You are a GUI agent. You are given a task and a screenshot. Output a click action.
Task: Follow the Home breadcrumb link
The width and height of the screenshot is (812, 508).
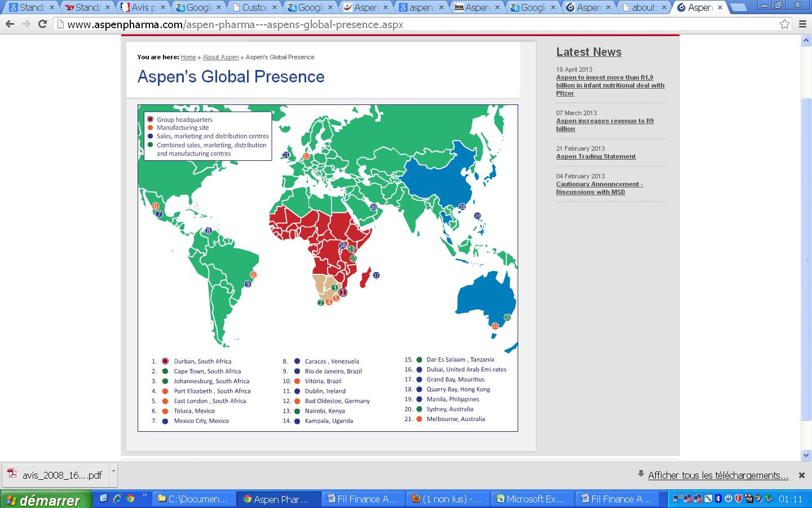pyautogui.click(x=188, y=57)
